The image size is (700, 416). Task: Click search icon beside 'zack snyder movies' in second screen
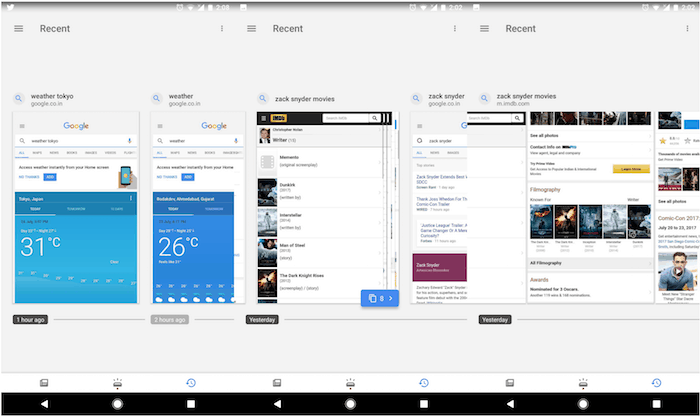coord(263,99)
